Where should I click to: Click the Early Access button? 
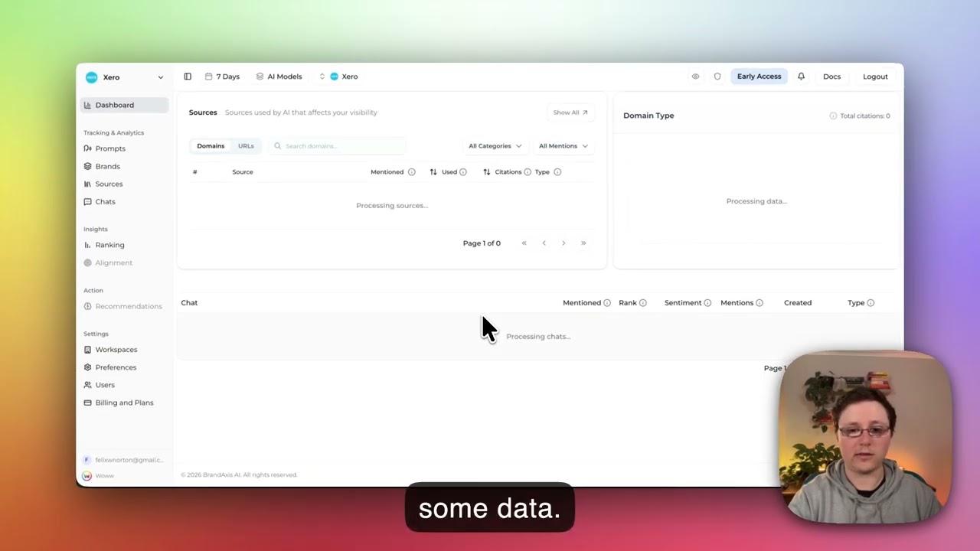coord(759,77)
